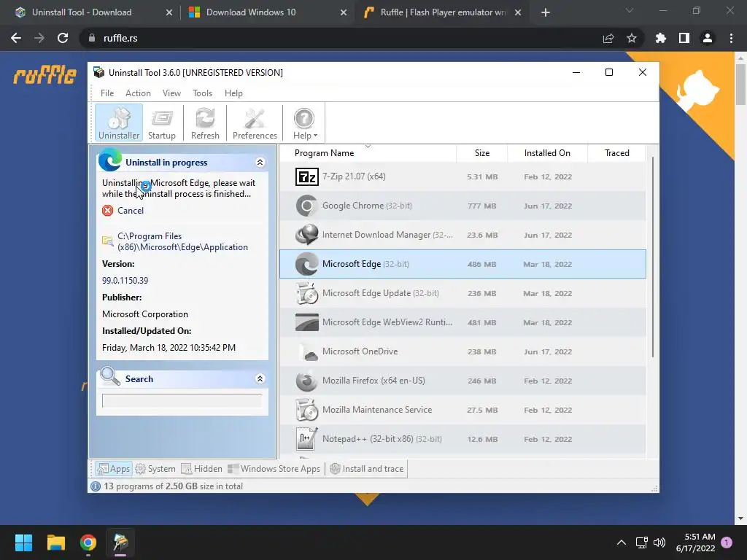The height and width of the screenshot is (560, 747).
Task: Click the program list vertical scrollbar
Action: point(652,257)
